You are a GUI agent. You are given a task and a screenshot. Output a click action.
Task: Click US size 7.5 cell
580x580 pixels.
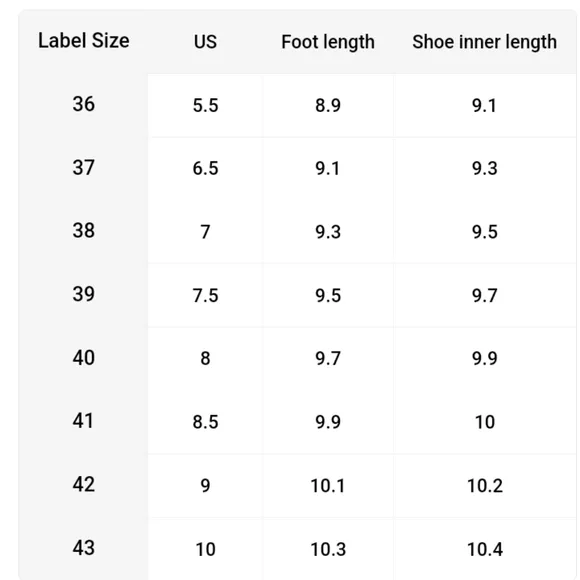[x=205, y=296]
